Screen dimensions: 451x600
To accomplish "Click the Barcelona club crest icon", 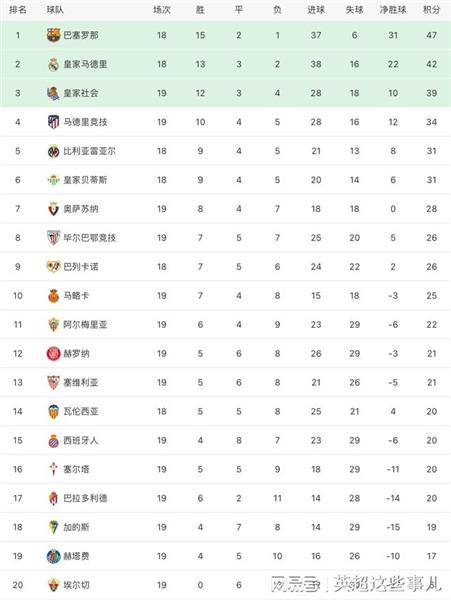I will (x=54, y=35).
